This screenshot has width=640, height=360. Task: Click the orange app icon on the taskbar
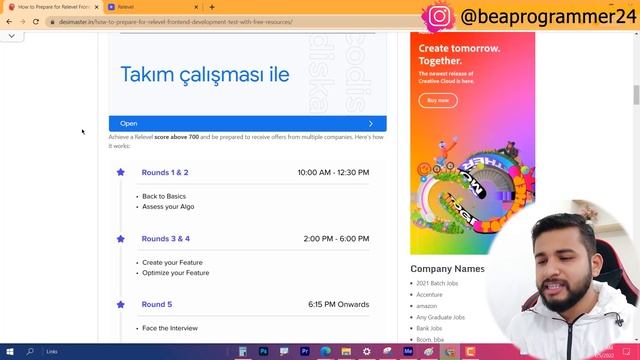(x=470, y=351)
